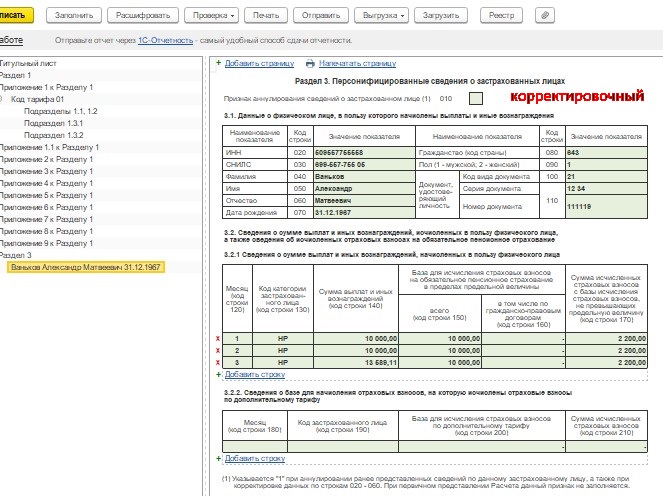Click the Напечатать страницу link
Image resolution: width=663 pixels, height=496 pixels.
tap(357, 63)
